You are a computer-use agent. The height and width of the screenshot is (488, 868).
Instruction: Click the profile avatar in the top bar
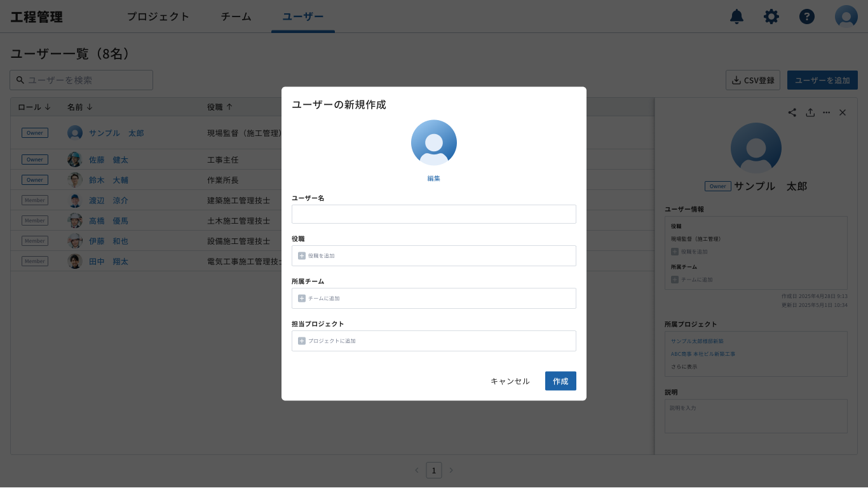pyautogui.click(x=846, y=17)
